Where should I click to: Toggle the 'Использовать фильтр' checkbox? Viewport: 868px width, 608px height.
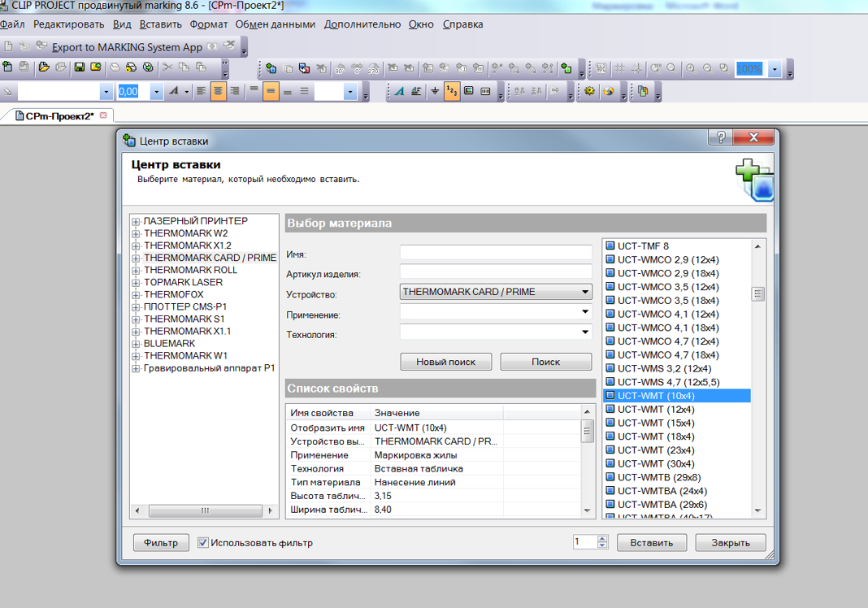click(203, 543)
